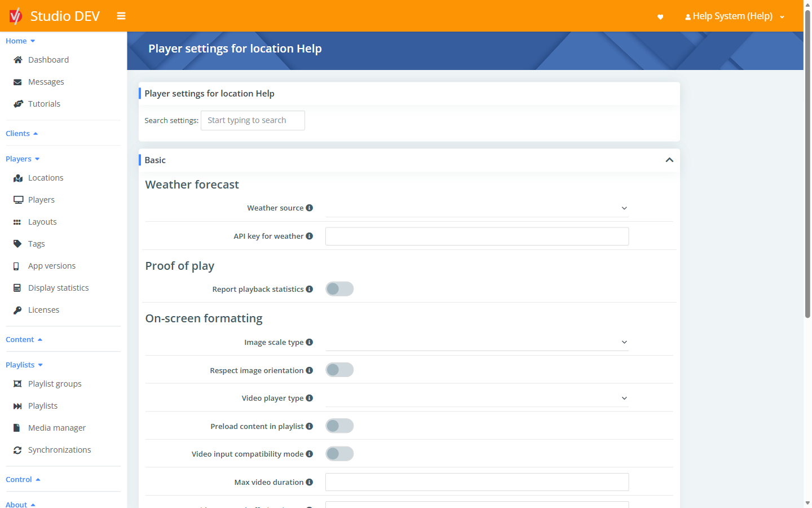Viewport: 812px width, 508px height.
Task: Show info for Video player type
Action: point(309,398)
